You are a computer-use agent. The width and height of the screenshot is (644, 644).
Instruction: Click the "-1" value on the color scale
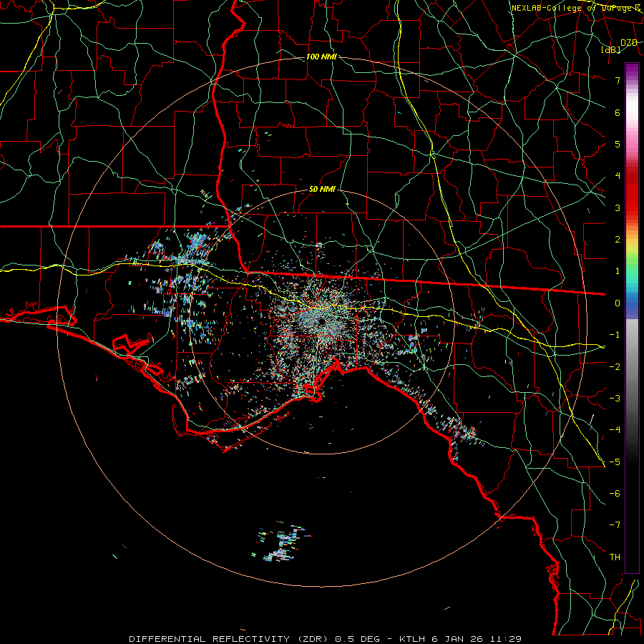[x=615, y=335]
